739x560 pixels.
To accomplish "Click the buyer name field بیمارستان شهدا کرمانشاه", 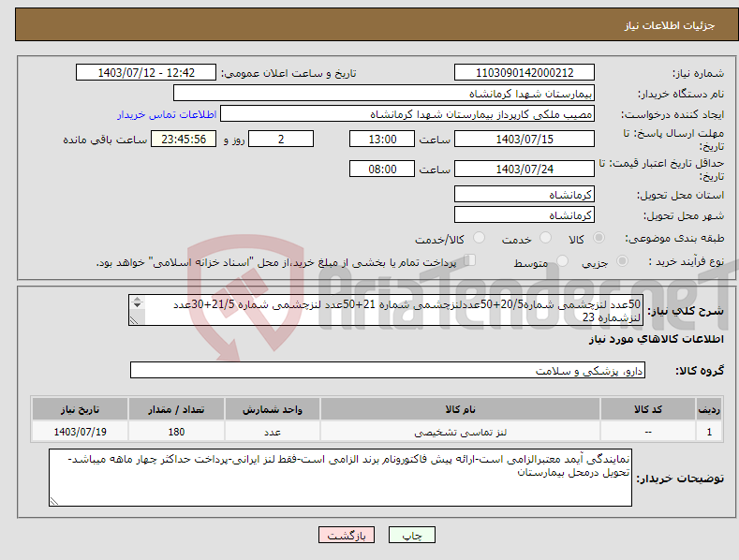I will [384, 94].
